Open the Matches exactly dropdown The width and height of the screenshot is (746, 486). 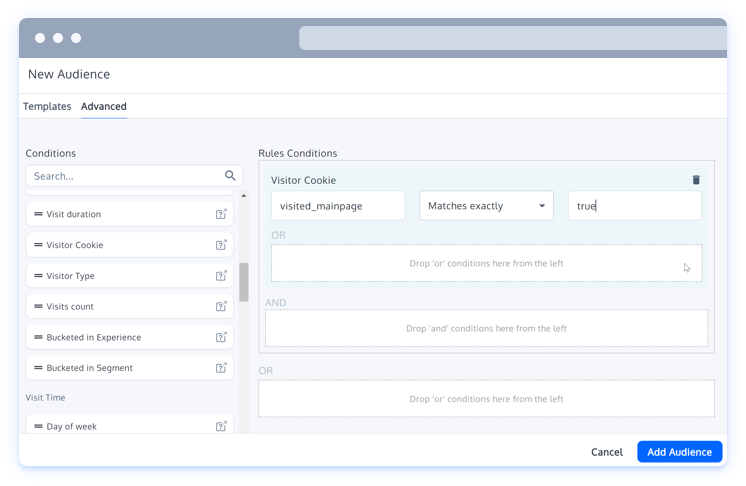(x=485, y=206)
